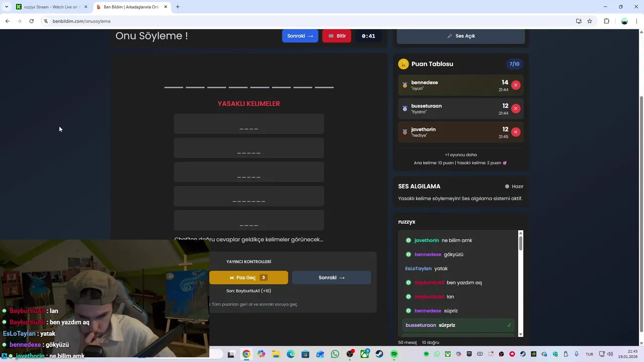This screenshot has height=362, width=644.
Task: Click the TUR keyboard language indicator
Action: (x=589, y=354)
